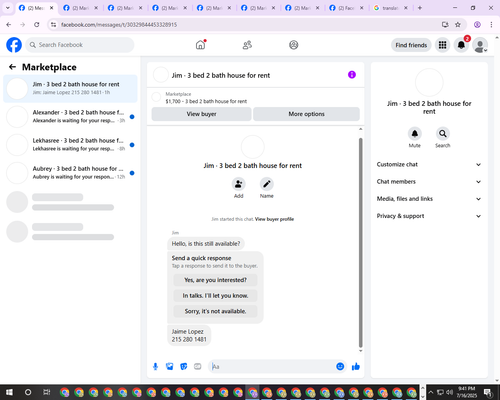Click the site information icon in address bar
Image resolution: width=500 pixels, height=400 pixels.
53,25
